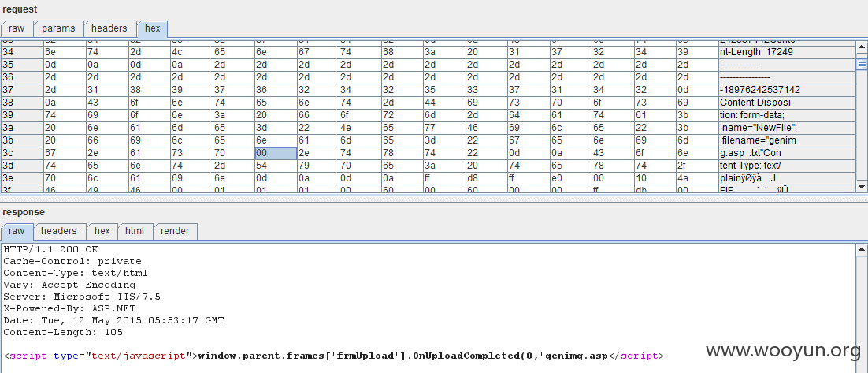Switch to the request raw tab

tap(17, 28)
